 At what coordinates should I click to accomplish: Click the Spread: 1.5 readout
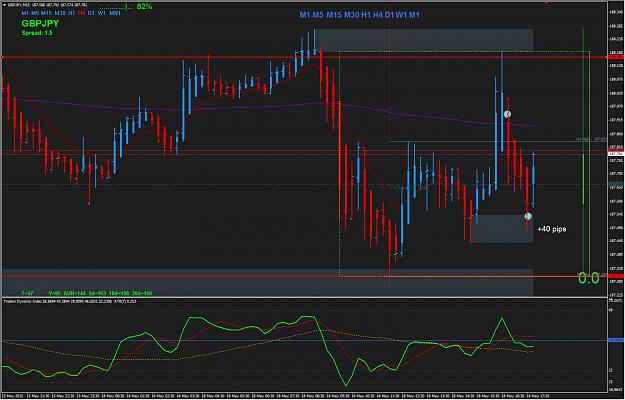coord(37,33)
